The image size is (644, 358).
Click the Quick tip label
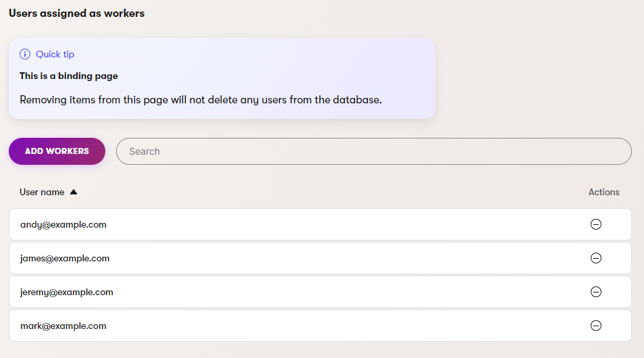click(55, 54)
